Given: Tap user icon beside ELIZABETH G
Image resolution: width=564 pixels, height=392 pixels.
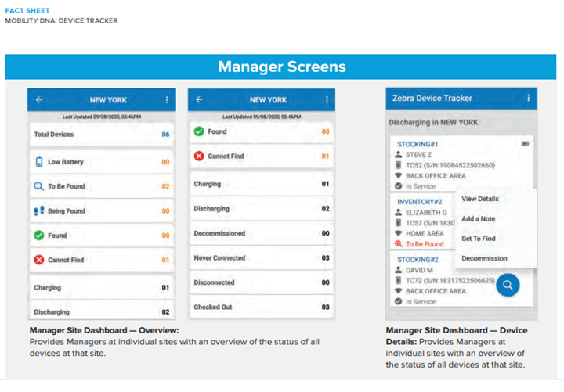Looking at the screenshot, I should point(398,212).
